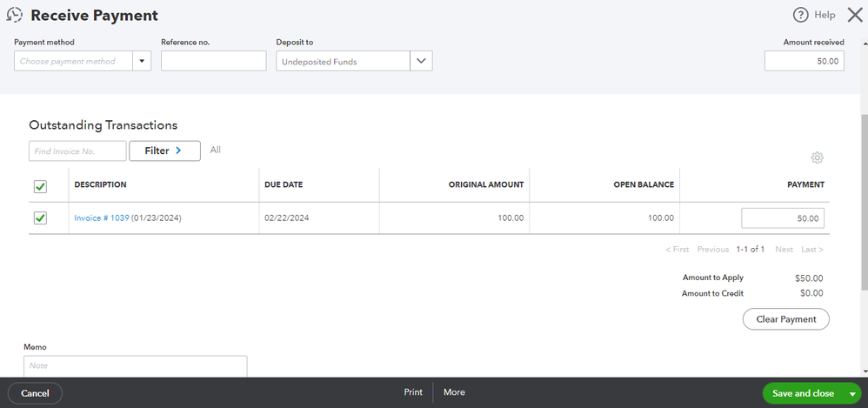The width and height of the screenshot is (868, 408).
Task: Click the Save and close button
Action: (803, 393)
